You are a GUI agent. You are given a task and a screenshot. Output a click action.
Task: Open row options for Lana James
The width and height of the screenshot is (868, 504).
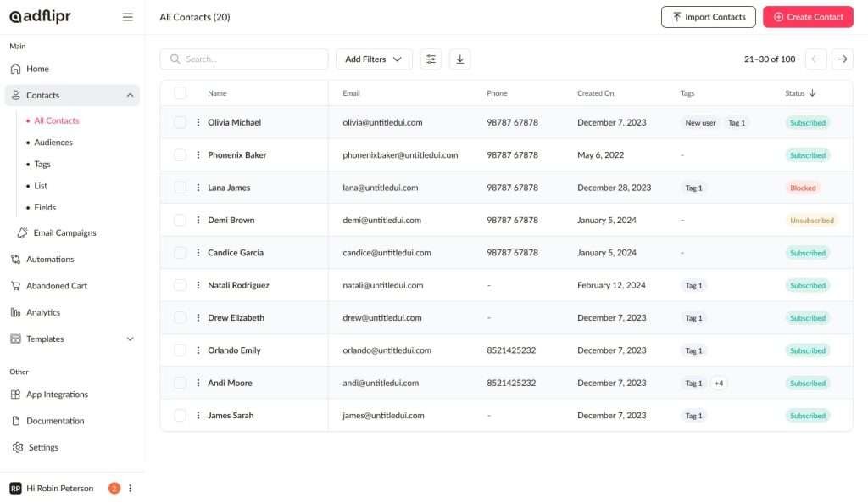pyautogui.click(x=198, y=188)
